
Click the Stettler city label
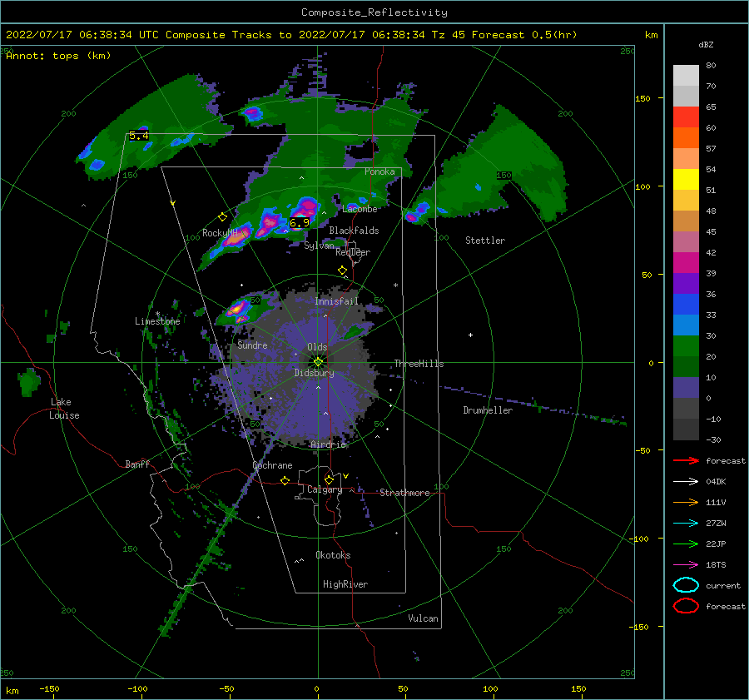(485, 241)
